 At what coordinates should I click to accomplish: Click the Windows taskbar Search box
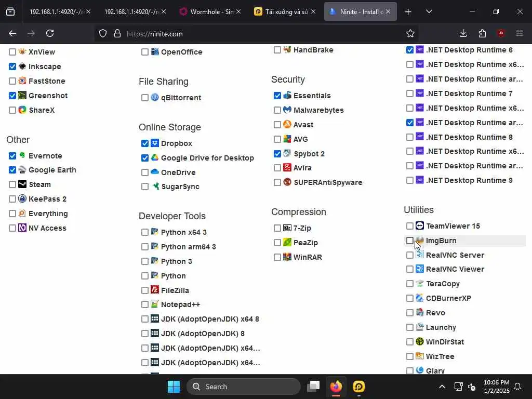click(x=243, y=387)
